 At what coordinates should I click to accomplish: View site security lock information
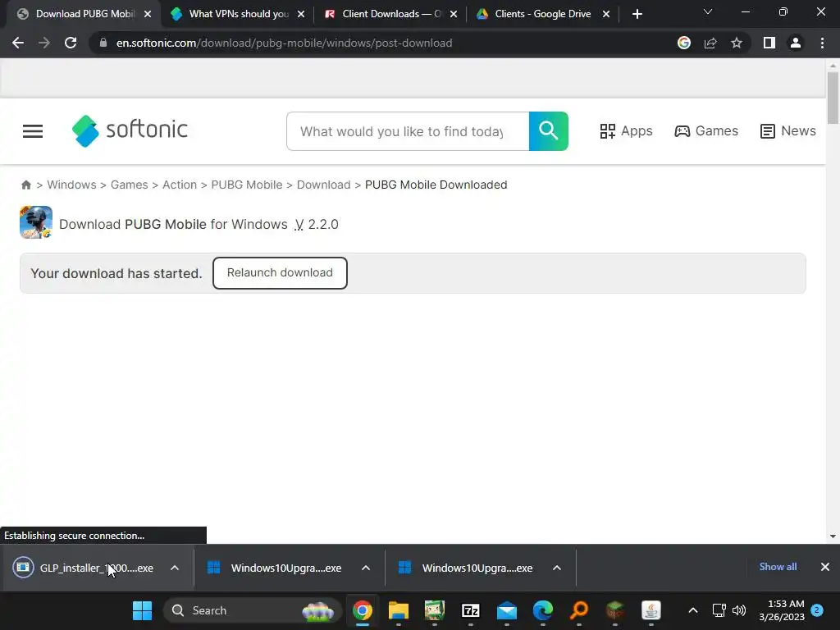click(x=103, y=43)
